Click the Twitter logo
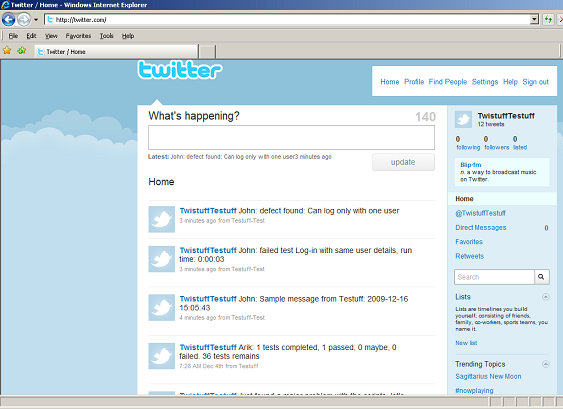Viewport: 563px width, 409px height. tap(180, 70)
